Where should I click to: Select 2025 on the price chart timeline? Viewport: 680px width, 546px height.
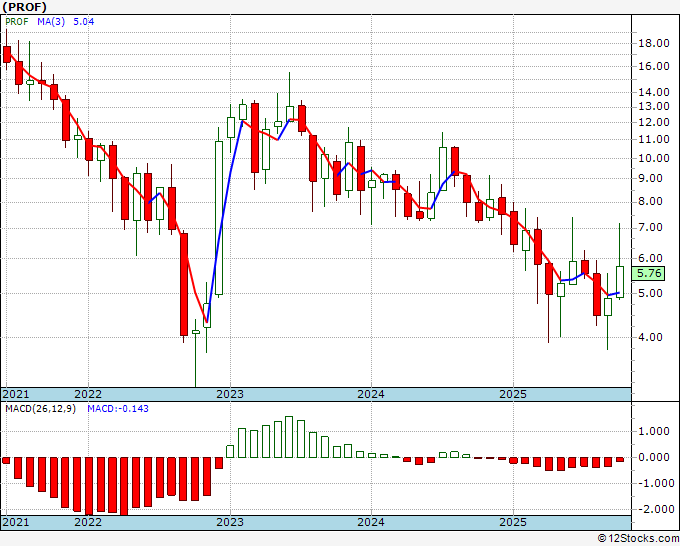513,394
